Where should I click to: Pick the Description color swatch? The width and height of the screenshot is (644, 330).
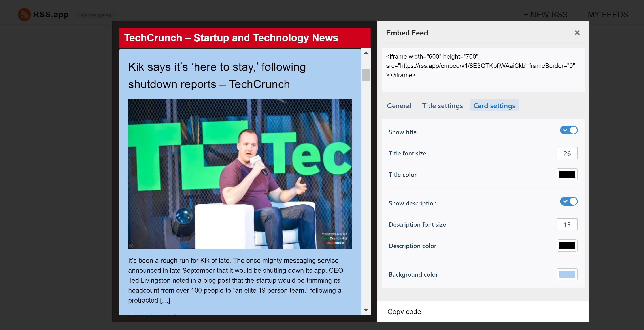(x=567, y=246)
